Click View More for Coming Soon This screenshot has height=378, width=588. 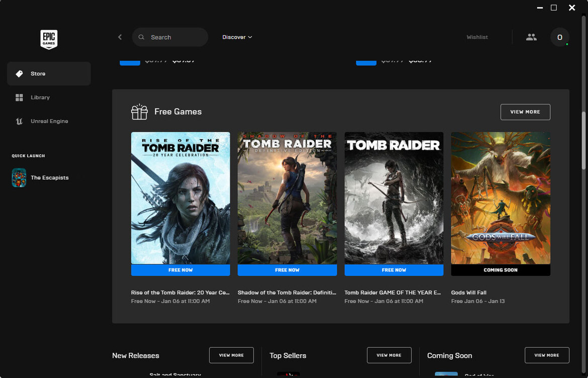(547, 355)
